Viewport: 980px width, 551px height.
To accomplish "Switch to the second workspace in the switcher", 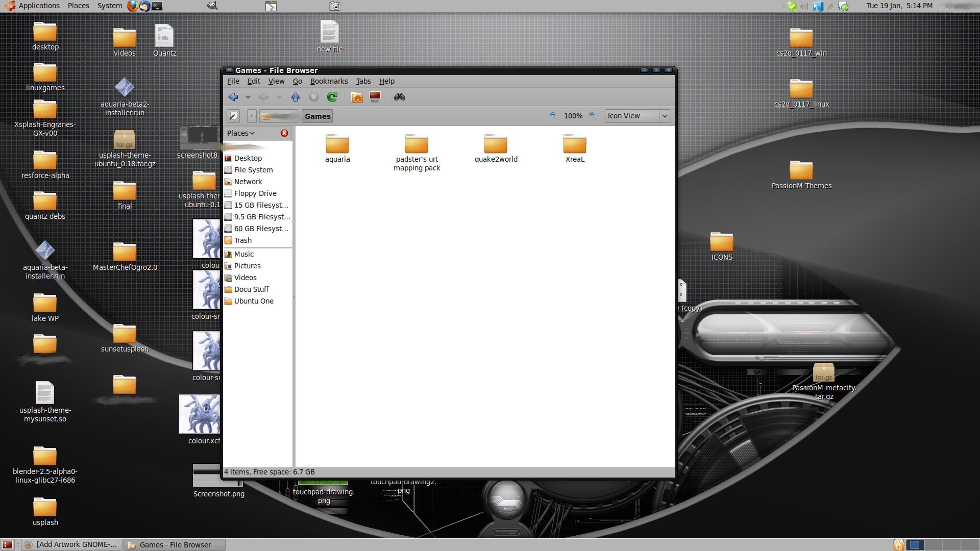I will click(x=934, y=545).
